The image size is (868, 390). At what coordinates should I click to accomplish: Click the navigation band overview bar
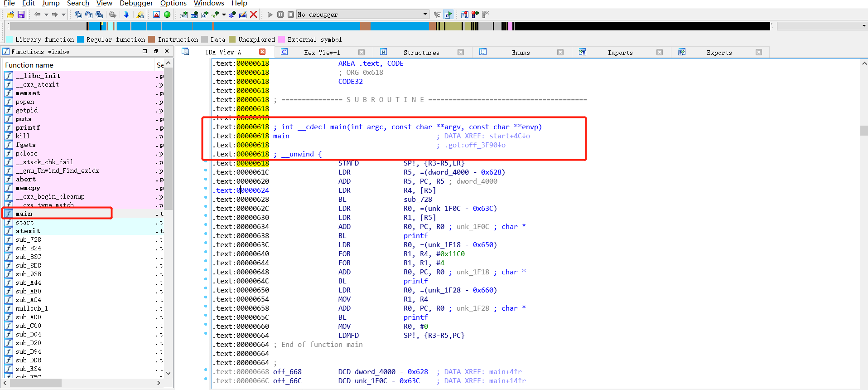click(390, 26)
